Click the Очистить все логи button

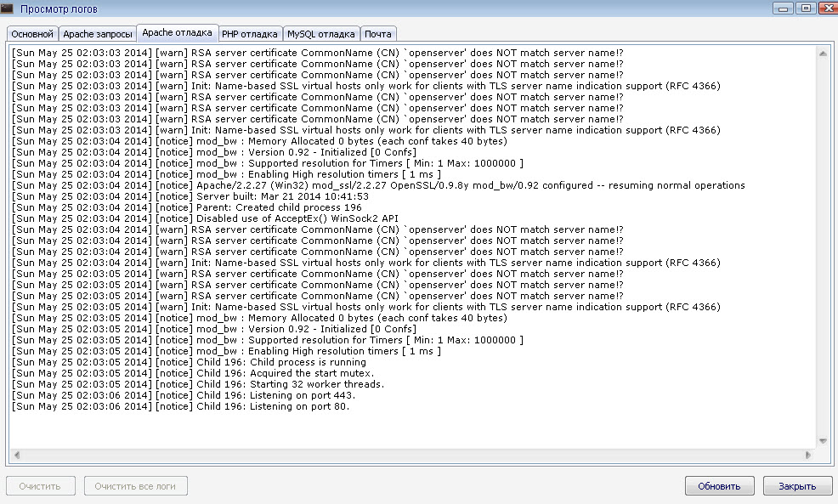(136, 486)
